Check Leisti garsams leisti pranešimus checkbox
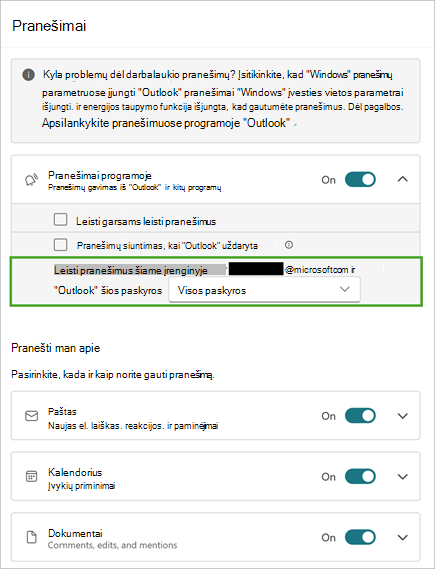Viewport: 435px width, 569px height. pos(60,220)
